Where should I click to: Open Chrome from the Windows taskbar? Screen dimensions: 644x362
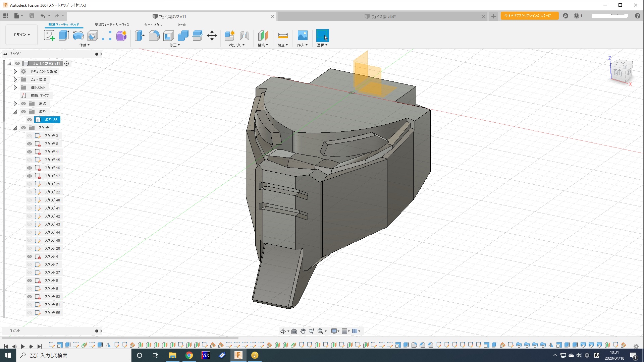tap(189, 355)
